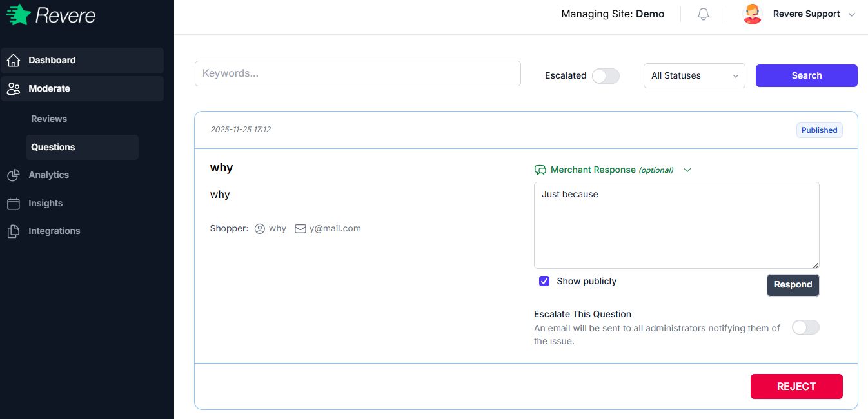Go to the Reviews section
This screenshot has width=868, height=419.
click(48, 119)
